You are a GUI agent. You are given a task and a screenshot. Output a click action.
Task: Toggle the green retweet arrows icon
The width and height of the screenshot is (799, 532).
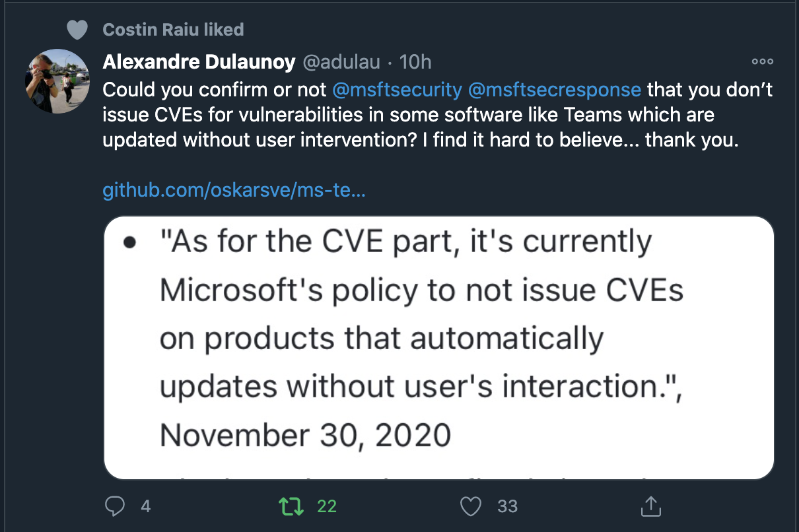point(290,506)
